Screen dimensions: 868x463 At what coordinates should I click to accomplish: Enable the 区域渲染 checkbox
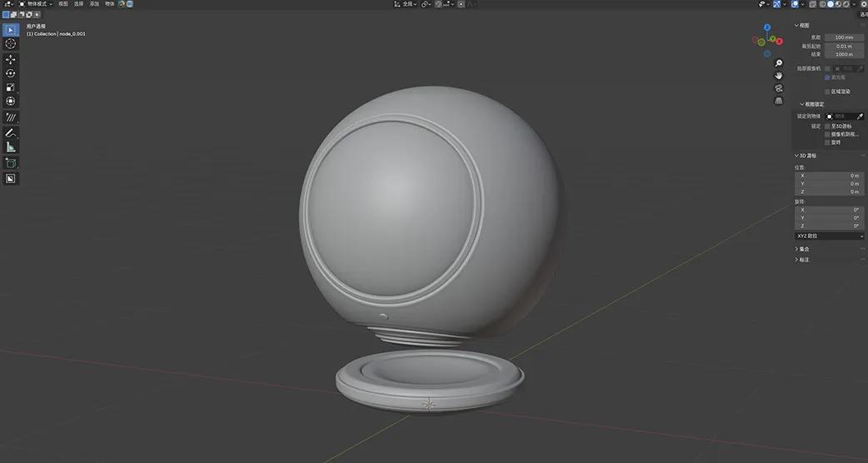(827, 92)
